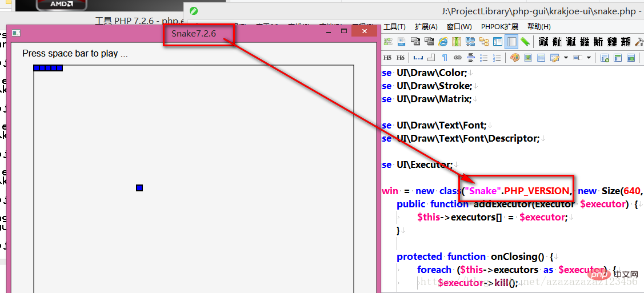Click the H5 heading toolbar icon
The height and width of the screenshot is (293, 644).
click(x=387, y=58)
